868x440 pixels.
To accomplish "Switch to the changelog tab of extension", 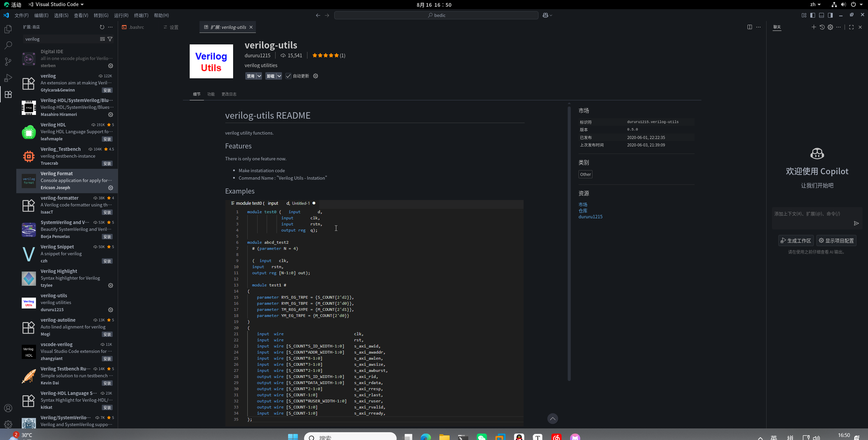I will [229, 94].
